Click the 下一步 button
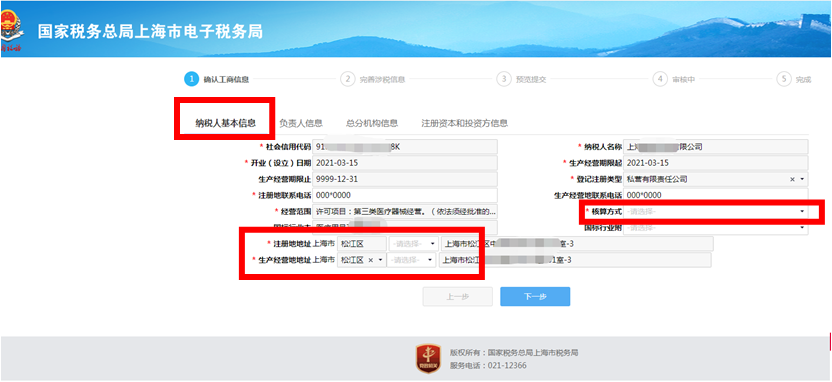This screenshot has width=832, height=382. (535, 297)
